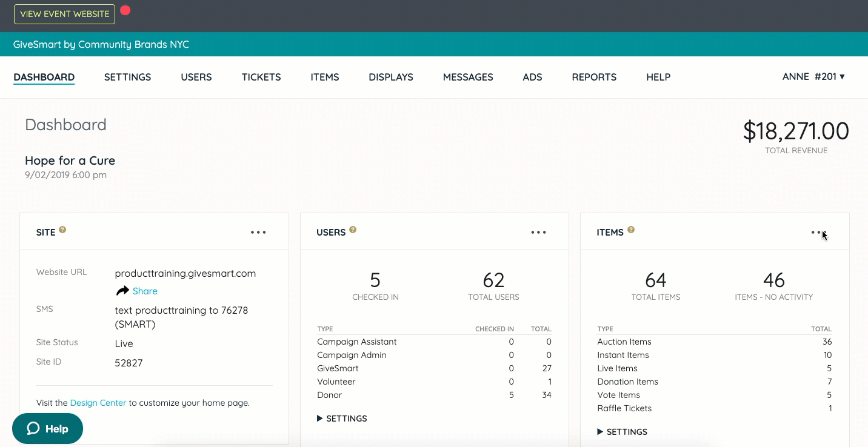Viewport: 868px width, 447px height.
Task: Open the Items menu
Action: [x=325, y=78]
